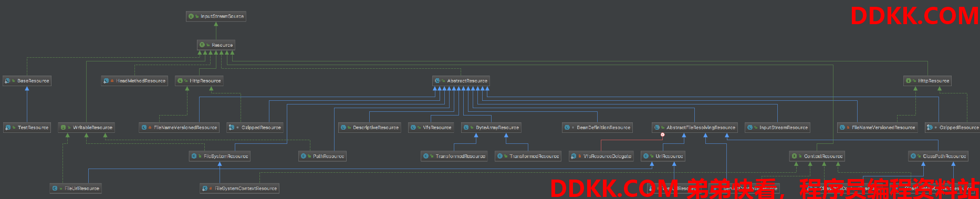Select the InputStreamResource node

pos(778,128)
